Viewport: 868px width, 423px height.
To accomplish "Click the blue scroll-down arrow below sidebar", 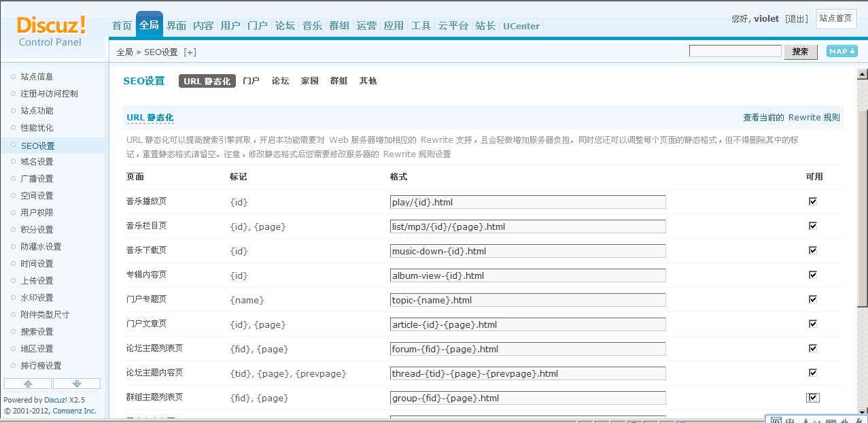I will (x=77, y=383).
